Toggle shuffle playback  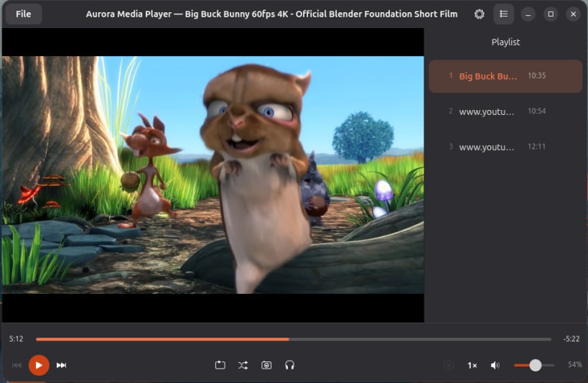coord(243,365)
